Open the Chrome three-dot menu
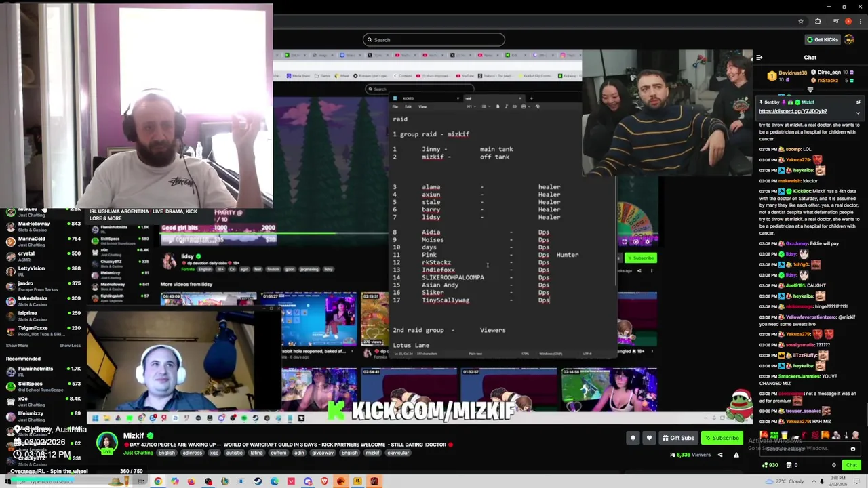Screen dimensions: 868x488 [x=859, y=21]
